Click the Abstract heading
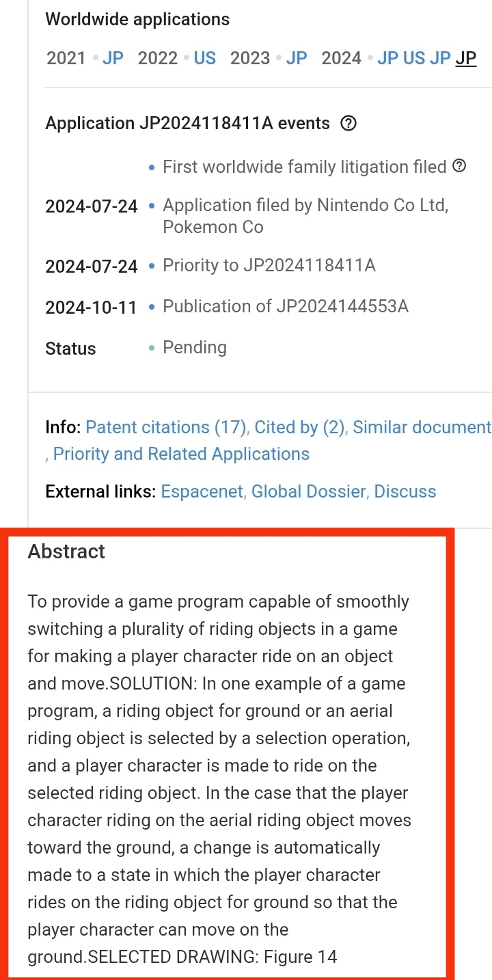Viewport: 492px width, 980px height. coord(66,552)
